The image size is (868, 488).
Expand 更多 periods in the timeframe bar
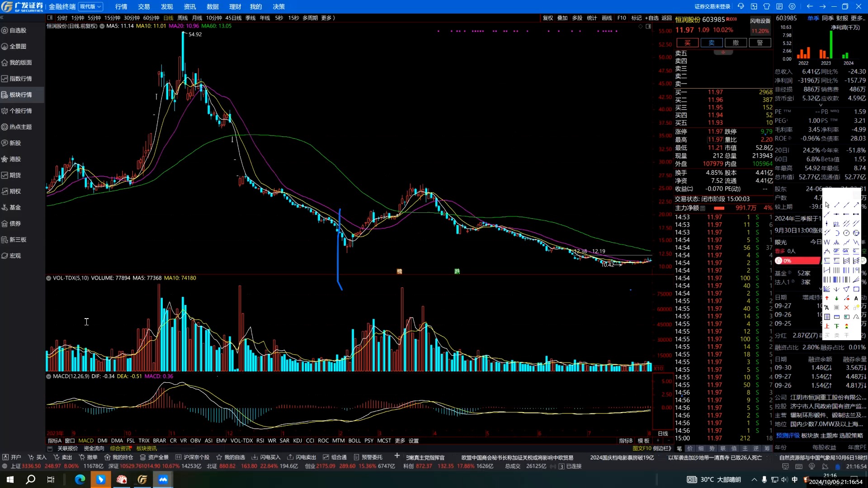pos(327,18)
